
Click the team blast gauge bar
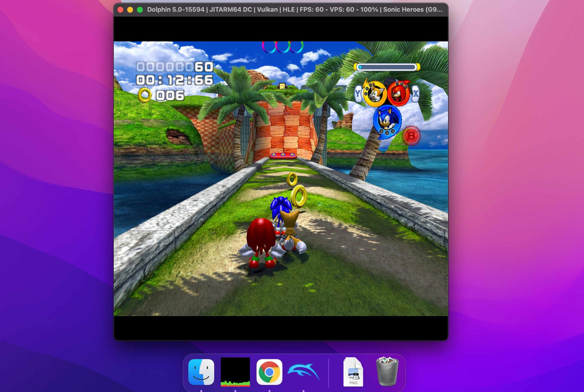(x=387, y=67)
